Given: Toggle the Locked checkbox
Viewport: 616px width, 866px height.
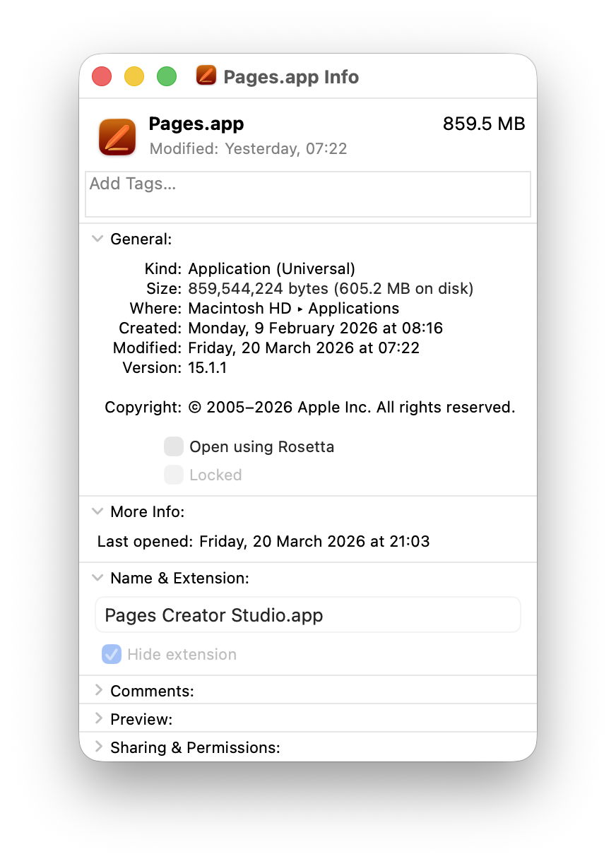Looking at the screenshot, I should click(x=174, y=475).
